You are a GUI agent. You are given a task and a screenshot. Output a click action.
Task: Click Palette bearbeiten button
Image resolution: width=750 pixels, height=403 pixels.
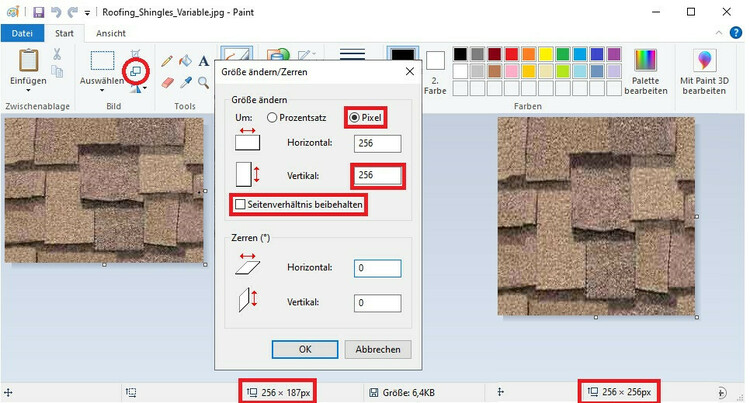click(646, 72)
